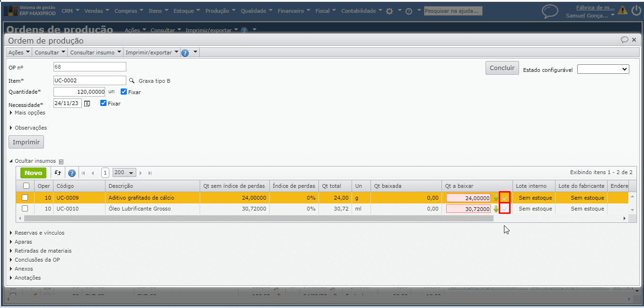Click the magnifier next to Item field
Screen dimensions: 644x308
point(132,81)
